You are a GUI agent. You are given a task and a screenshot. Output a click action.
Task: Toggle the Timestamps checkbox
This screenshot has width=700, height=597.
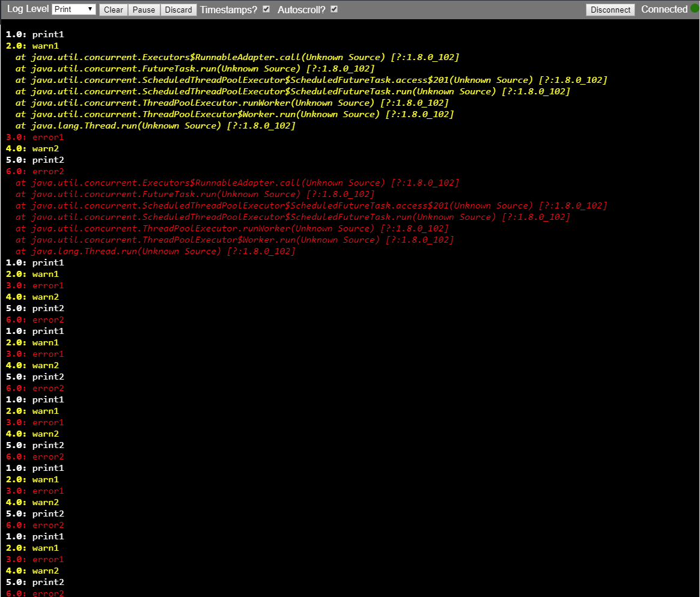click(x=267, y=10)
